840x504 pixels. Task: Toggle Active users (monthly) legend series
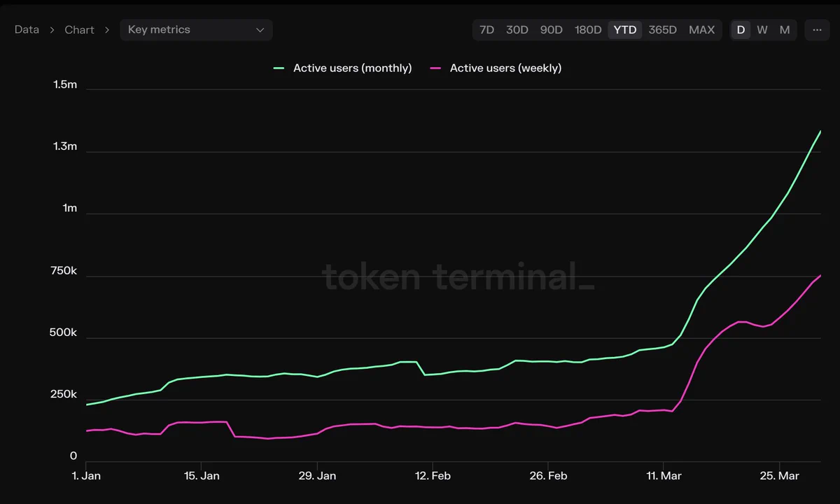[x=342, y=68]
